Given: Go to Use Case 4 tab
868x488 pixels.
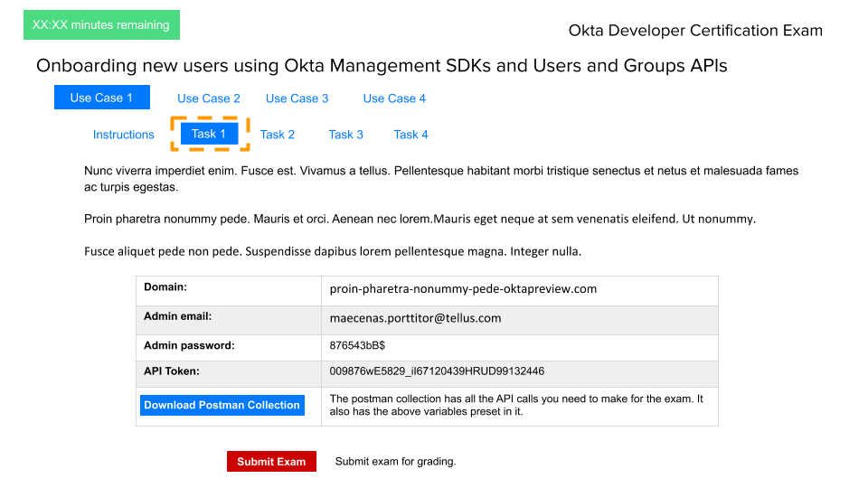Looking at the screenshot, I should point(394,99).
